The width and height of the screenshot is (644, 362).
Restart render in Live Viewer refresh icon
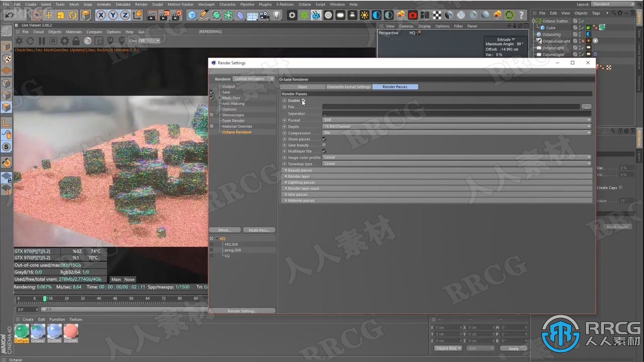[30, 41]
